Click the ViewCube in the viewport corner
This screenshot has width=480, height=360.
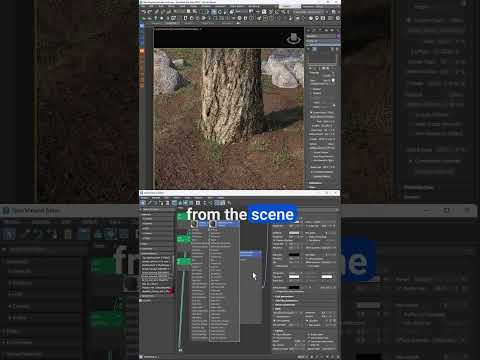(293, 38)
